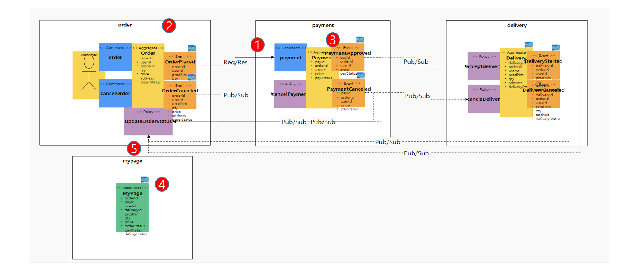Select the 'cancelOrder' command sticky

click(x=115, y=93)
